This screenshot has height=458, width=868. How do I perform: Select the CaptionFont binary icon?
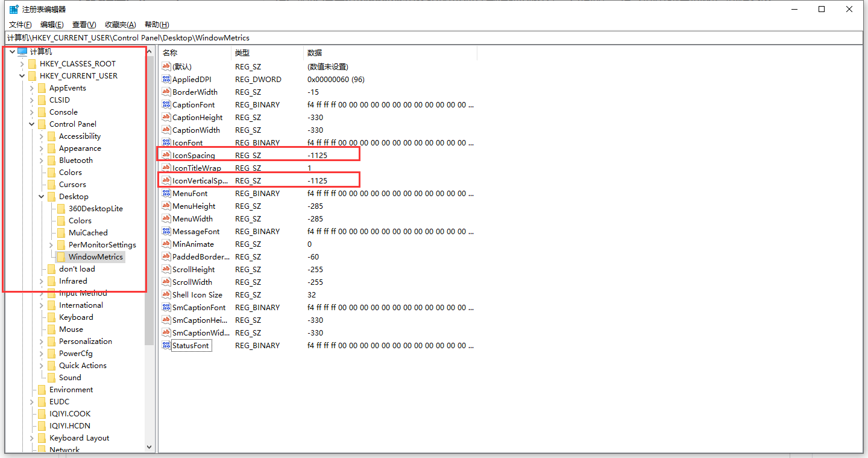166,104
